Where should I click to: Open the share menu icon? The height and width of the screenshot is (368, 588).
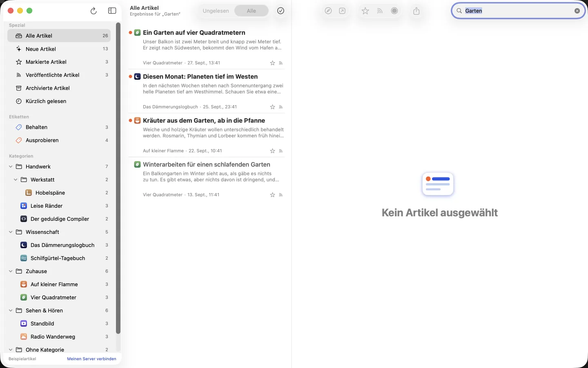pyautogui.click(x=416, y=11)
